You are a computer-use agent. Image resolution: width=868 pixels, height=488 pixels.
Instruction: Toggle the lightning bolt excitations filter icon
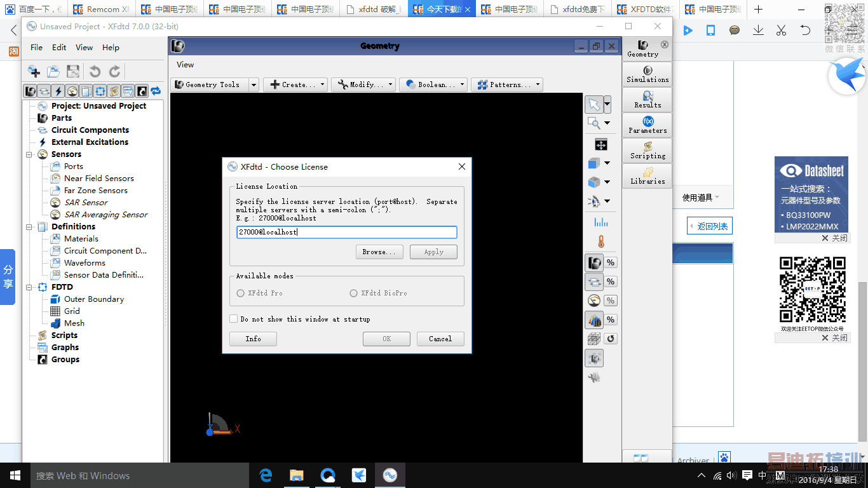[58, 91]
